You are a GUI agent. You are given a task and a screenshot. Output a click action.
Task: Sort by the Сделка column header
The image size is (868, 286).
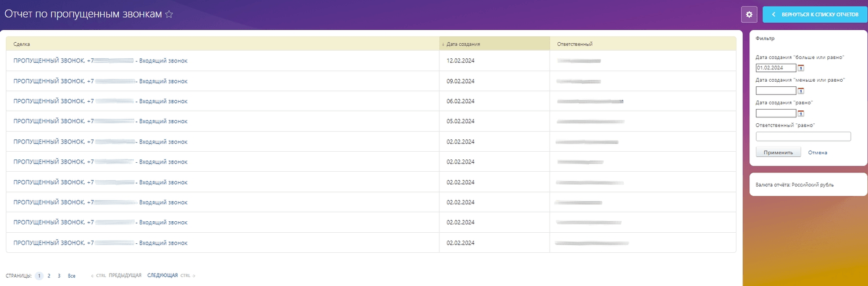[22, 44]
